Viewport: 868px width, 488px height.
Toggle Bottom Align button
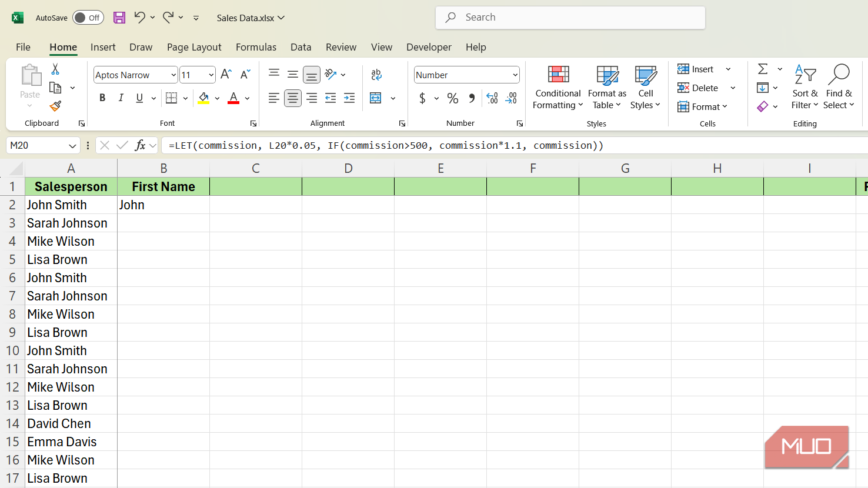point(312,75)
